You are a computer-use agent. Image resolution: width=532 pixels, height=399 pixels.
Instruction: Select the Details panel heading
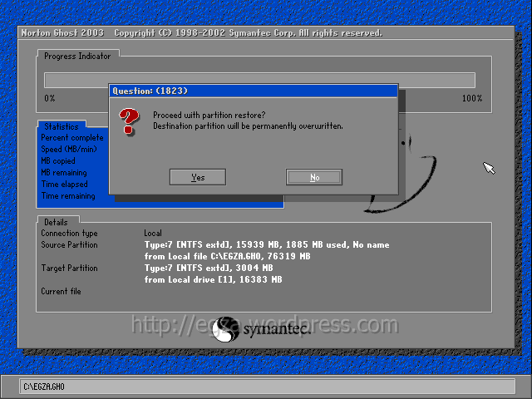[x=56, y=222]
